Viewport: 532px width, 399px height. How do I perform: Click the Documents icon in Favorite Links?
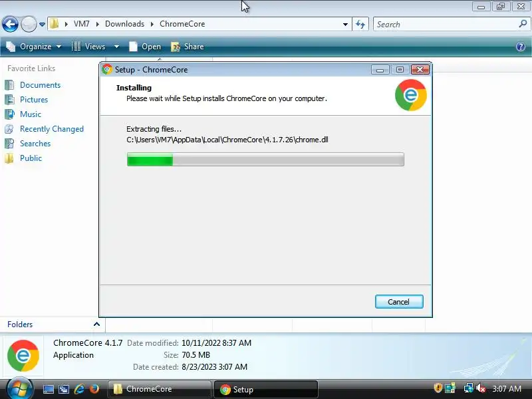point(9,85)
